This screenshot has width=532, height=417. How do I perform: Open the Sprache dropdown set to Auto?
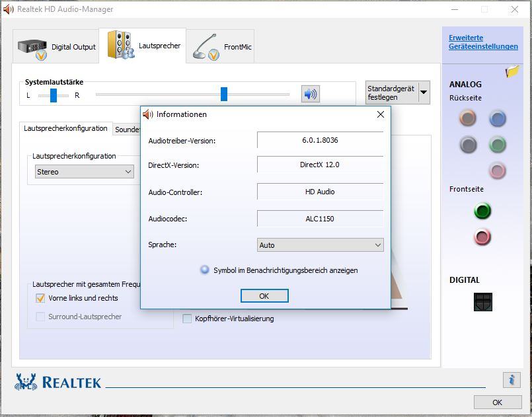pos(321,245)
